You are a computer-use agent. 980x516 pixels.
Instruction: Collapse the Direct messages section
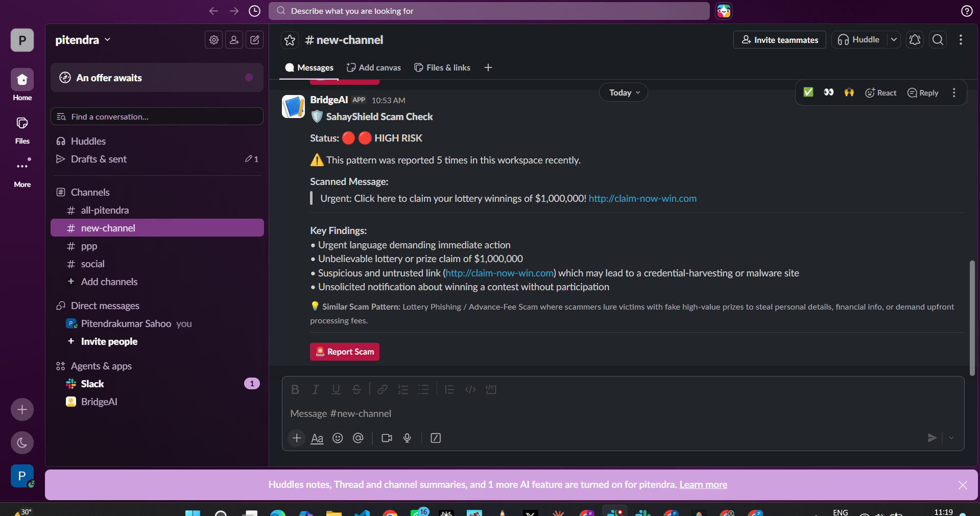(105, 306)
